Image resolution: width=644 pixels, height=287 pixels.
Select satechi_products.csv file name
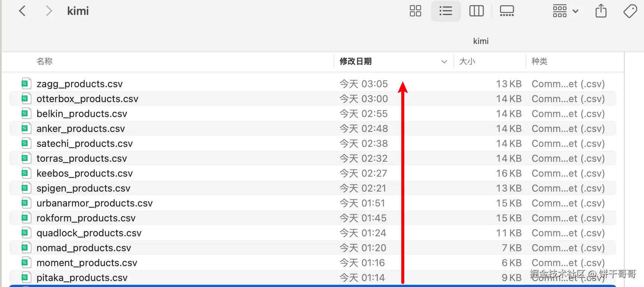(85, 143)
